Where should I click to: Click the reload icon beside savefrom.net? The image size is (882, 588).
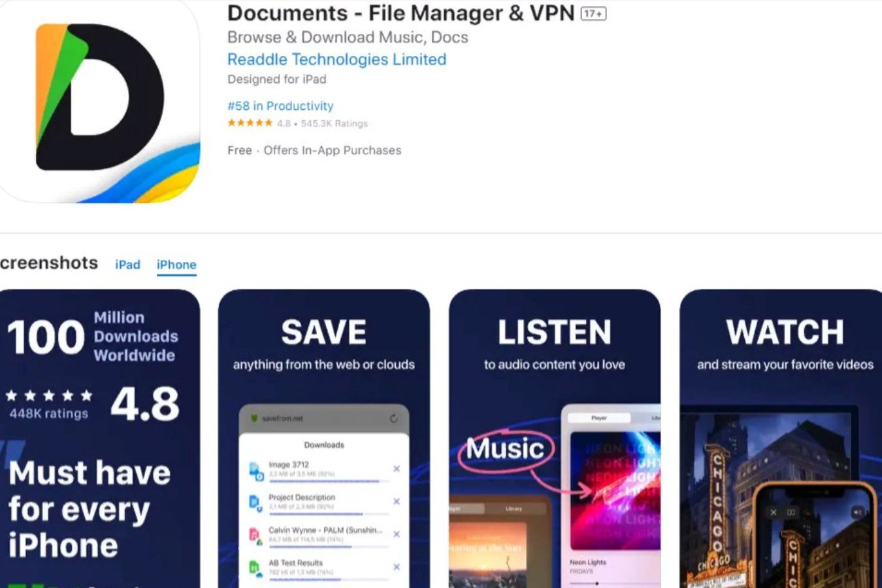393,418
